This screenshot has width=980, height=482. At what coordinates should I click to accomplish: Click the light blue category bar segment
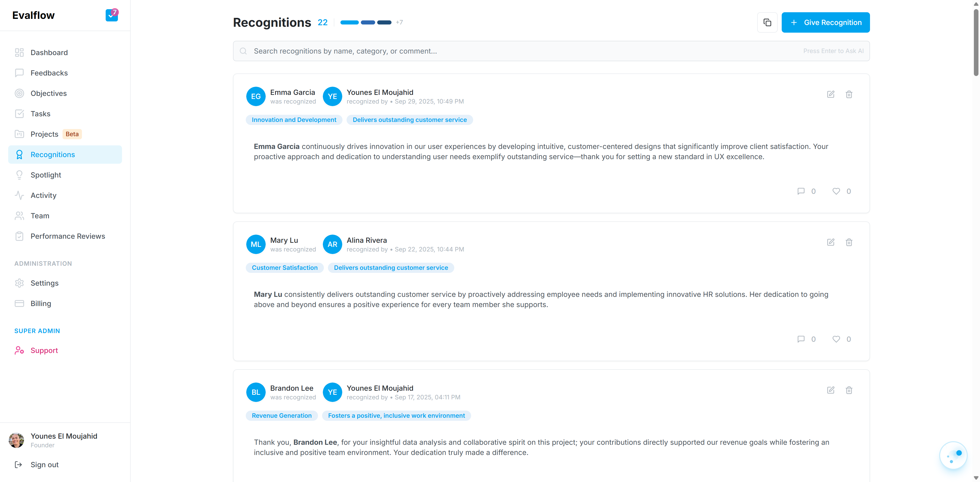(349, 22)
